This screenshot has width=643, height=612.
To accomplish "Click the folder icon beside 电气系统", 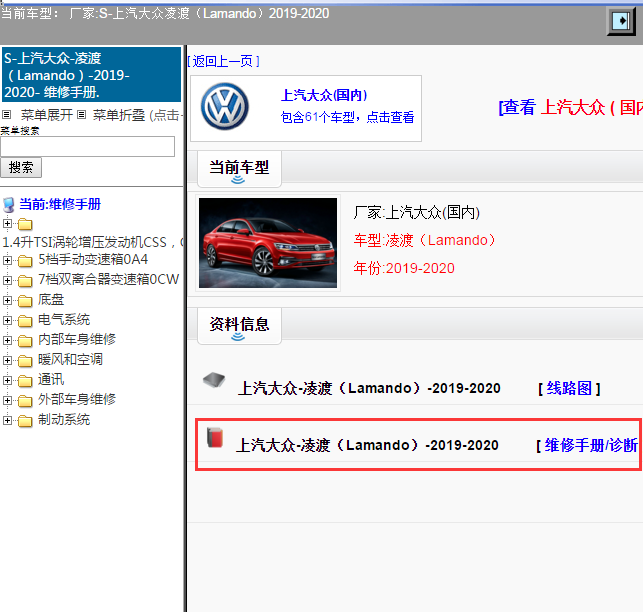I will tap(25, 320).
